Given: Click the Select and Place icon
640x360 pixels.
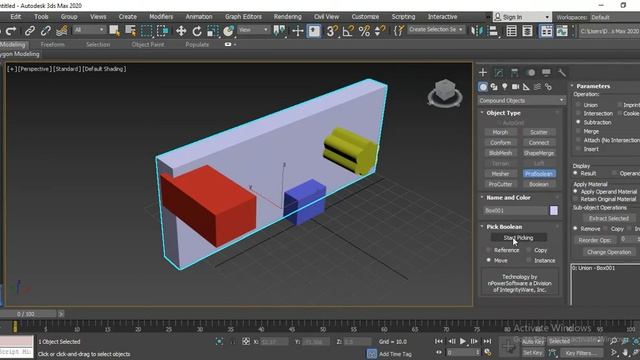Looking at the screenshot, I should click(229, 31).
